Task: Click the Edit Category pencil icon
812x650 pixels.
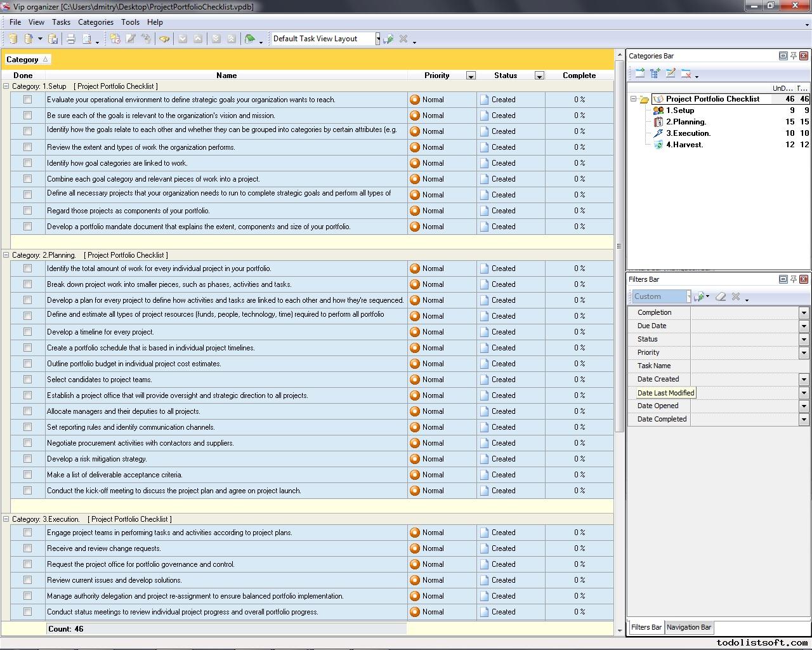Action: tap(671, 74)
